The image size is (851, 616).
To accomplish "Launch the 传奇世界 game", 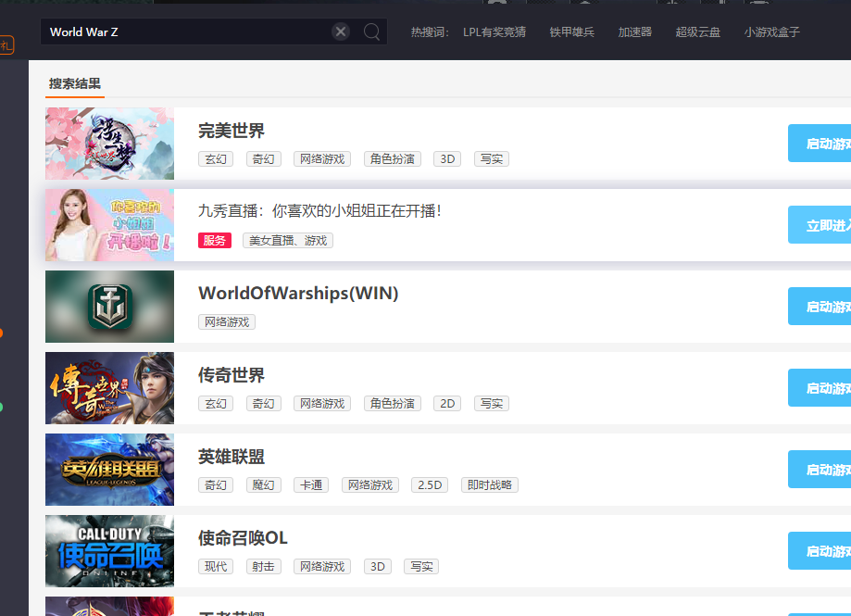I will [820, 388].
